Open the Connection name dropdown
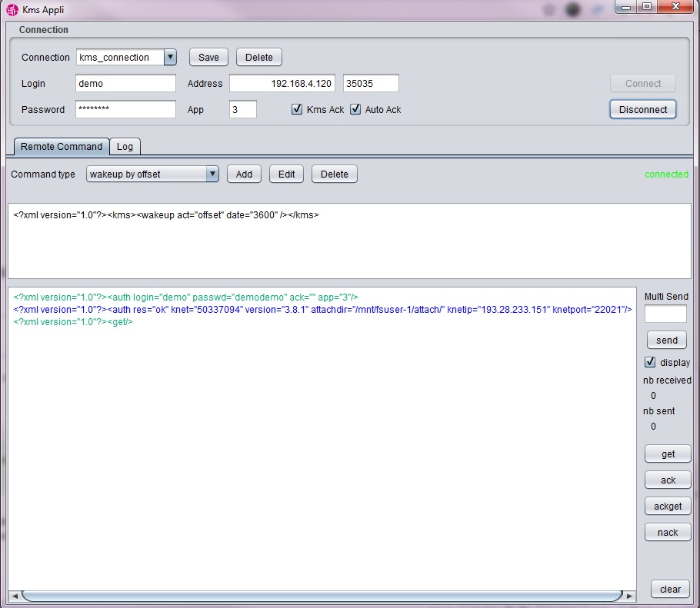Viewport: 700px width, 608px height. 170,58
